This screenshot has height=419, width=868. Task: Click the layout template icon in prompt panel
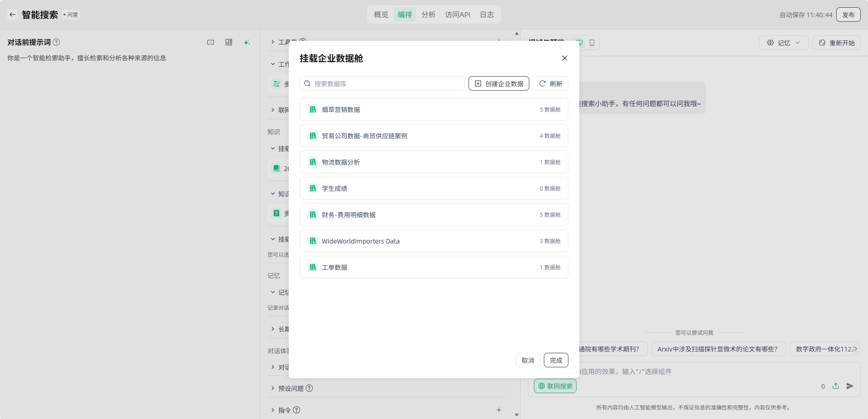(229, 42)
